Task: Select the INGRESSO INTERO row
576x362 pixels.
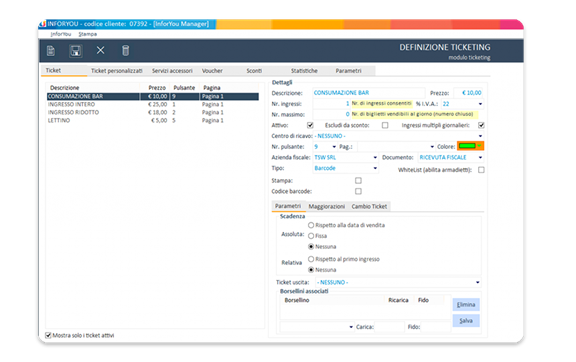Action: pyautogui.click(x=153, y=104)
